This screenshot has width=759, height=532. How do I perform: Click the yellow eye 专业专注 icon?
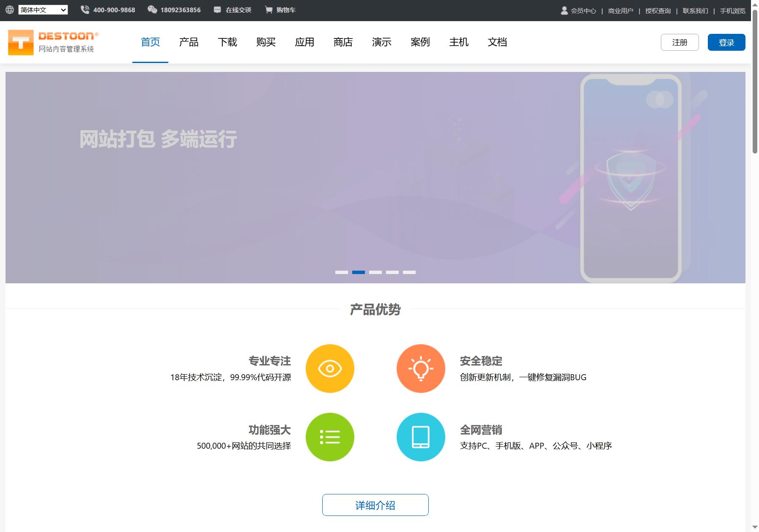click(330, 368)
